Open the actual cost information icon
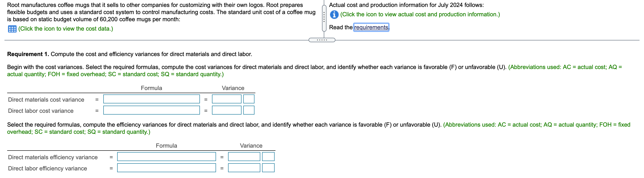This screenshot has height=178, width=644. tap(334, 15)
